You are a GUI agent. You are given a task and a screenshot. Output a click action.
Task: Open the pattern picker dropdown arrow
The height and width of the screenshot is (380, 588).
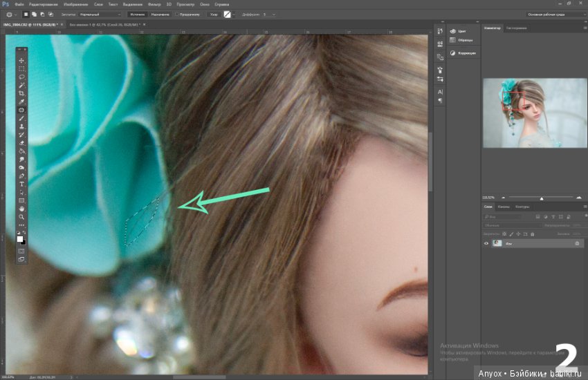234,15
